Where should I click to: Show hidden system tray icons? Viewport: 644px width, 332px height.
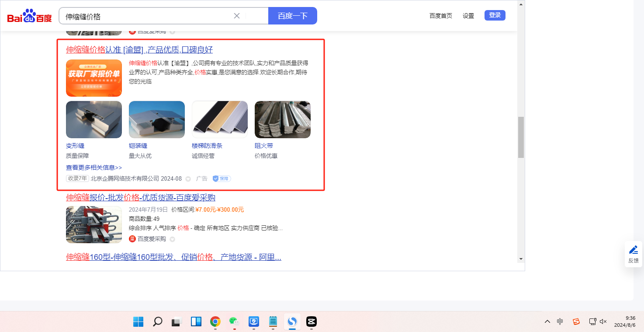coord(547,322)
